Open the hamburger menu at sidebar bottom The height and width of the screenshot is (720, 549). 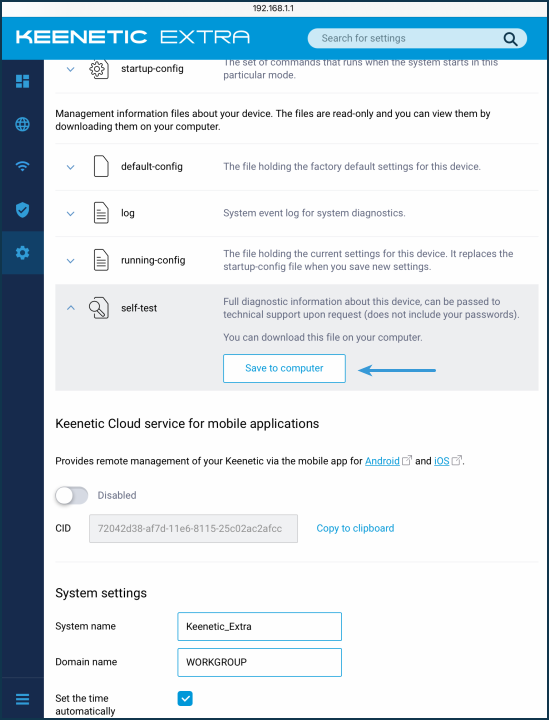point(22,699)
